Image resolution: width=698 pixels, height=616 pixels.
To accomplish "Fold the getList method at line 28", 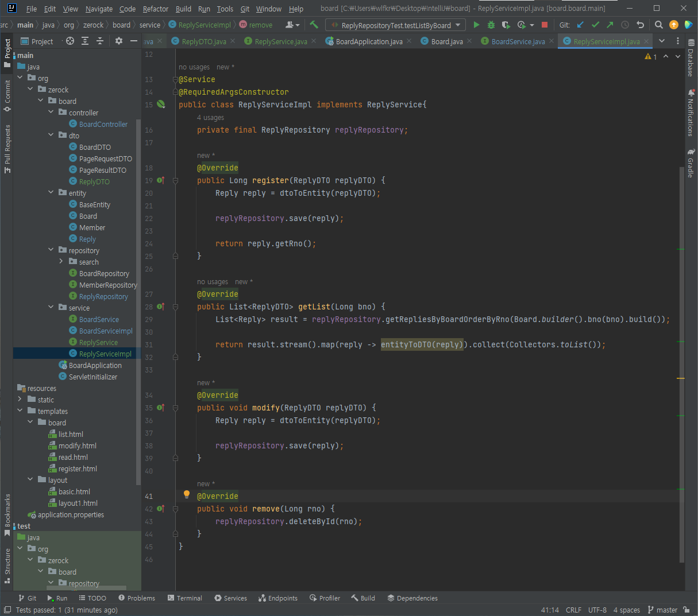I will click(x=175, y=307).
